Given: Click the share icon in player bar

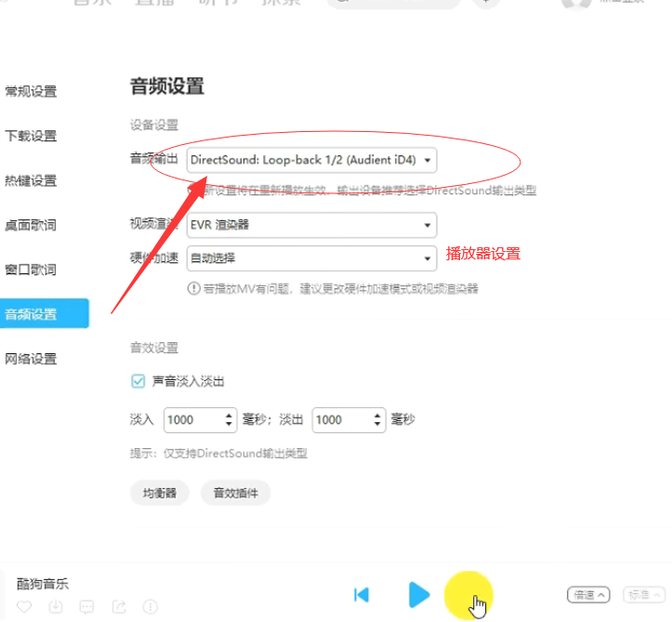Looking at the screenshot, I should (119, 606).
